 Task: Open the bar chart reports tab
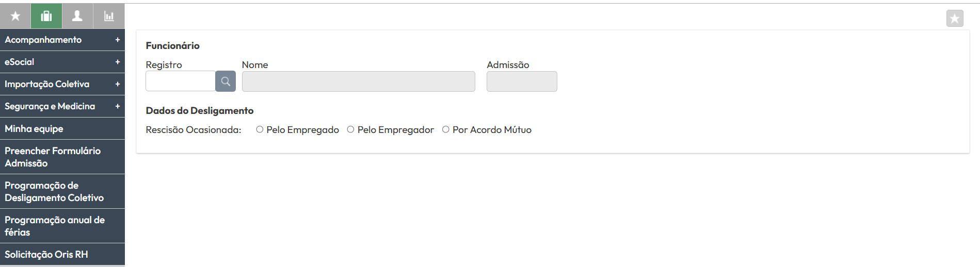109,16
